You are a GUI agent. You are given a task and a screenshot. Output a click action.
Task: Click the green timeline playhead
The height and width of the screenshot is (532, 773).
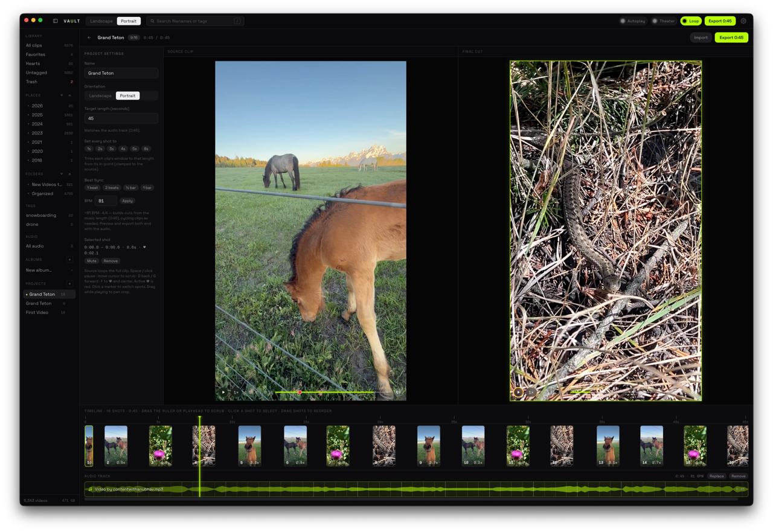(x=199, y=456)
